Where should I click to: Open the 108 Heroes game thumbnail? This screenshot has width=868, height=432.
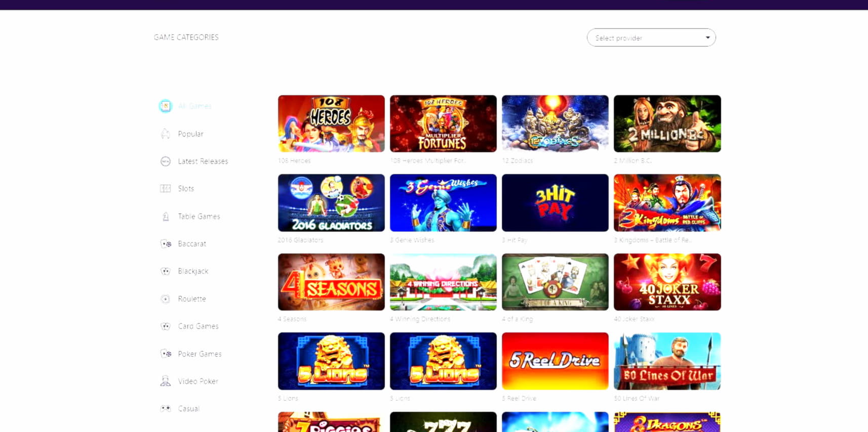(331, 123)
